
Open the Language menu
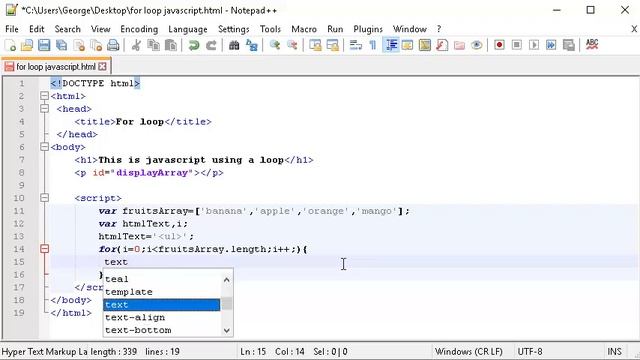pyautogui.click(x=188, y=29)
